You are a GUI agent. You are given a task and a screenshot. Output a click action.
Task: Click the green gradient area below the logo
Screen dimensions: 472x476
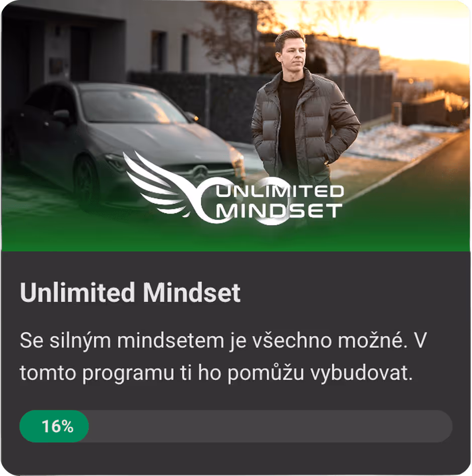(x=236, y=239)
